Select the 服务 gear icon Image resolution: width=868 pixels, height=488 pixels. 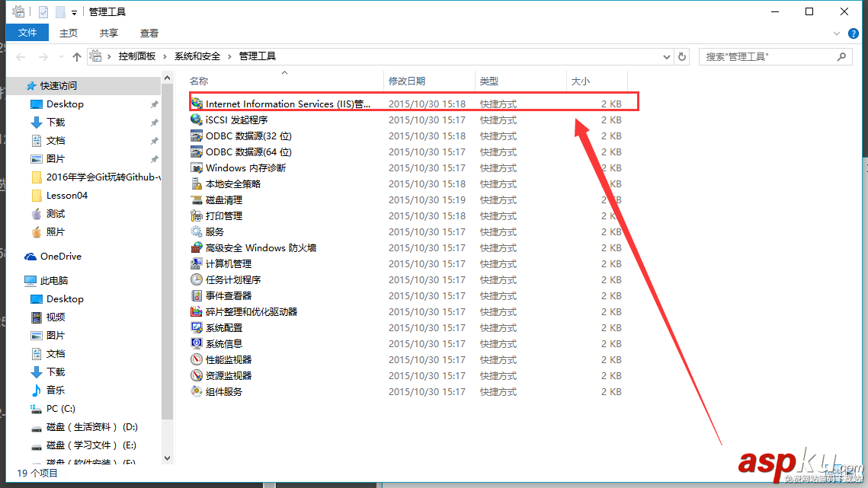click(197, 232)
